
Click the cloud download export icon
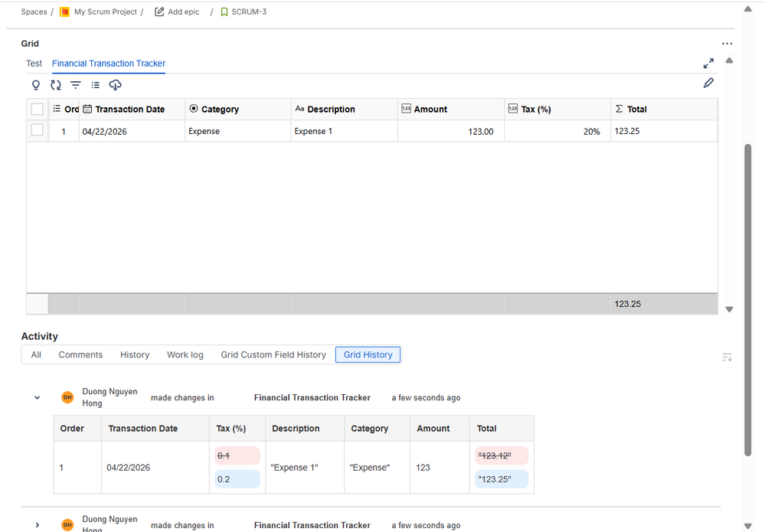coord(115,85)
